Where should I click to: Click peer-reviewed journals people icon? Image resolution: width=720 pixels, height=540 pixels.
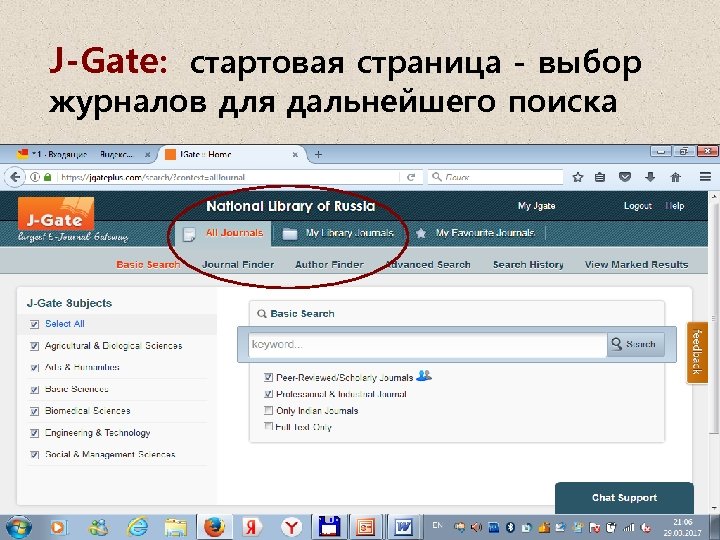coord(423,376)
